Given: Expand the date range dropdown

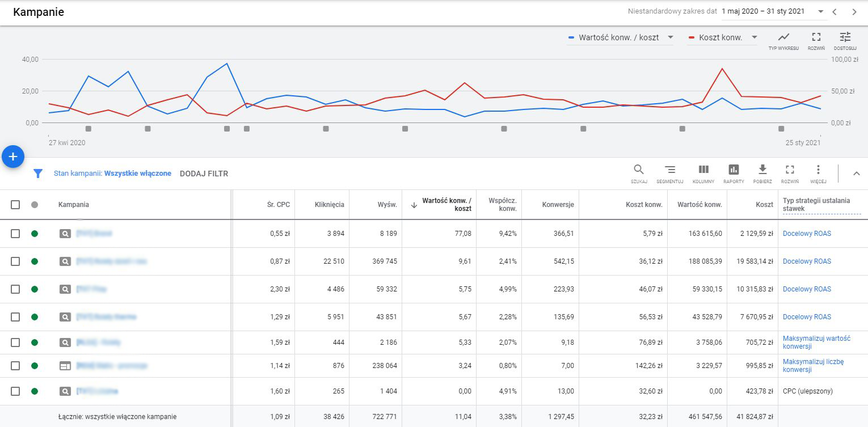Looking at the screenshot, I should pyautogui.click(x=820, y=11).
